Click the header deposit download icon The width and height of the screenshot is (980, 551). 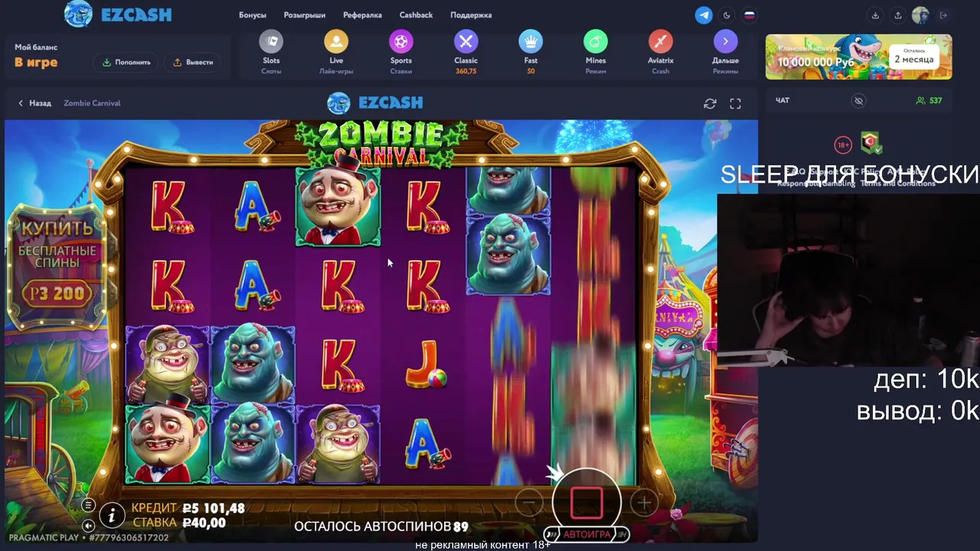click(x=875, y=15)
